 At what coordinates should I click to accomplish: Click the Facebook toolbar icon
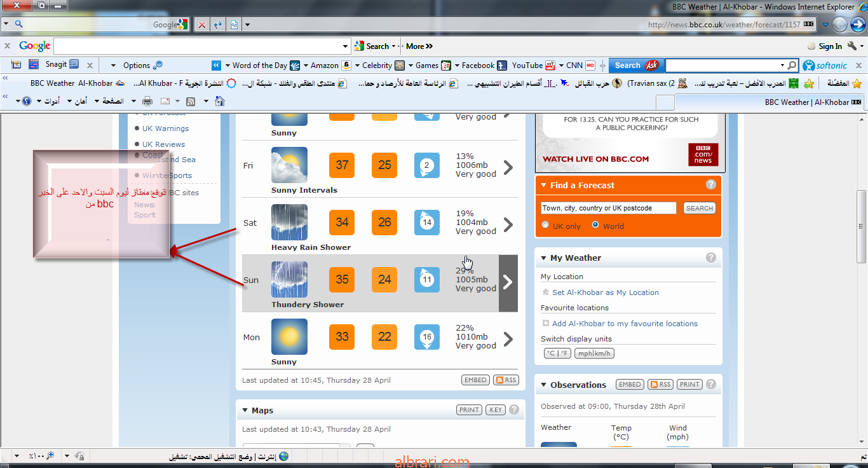tap(502, 65)
